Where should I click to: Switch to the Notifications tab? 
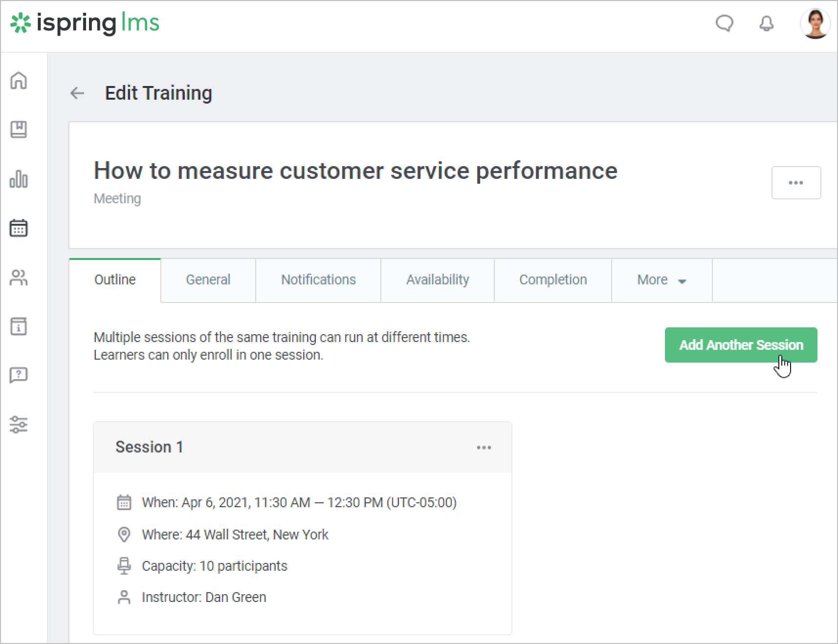[x=318, y=280]
